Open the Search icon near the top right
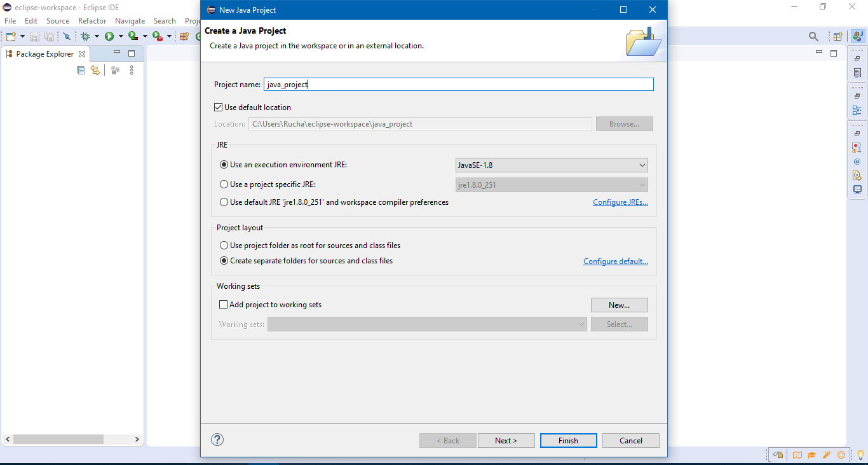Image resolution: width=868 pixels, height=465 pixels. [814, 36]
